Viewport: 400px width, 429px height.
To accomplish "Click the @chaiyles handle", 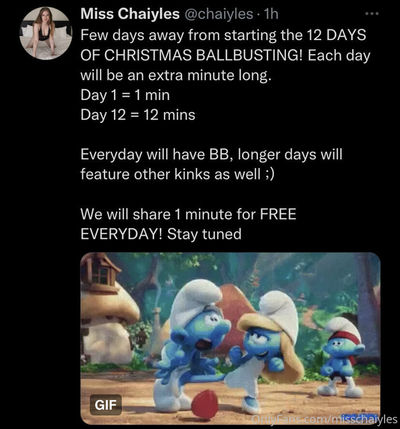I will [x=219, y=14].
